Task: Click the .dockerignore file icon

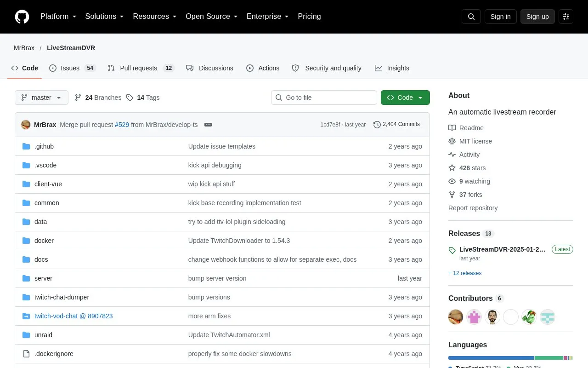Action: [26, 354]
